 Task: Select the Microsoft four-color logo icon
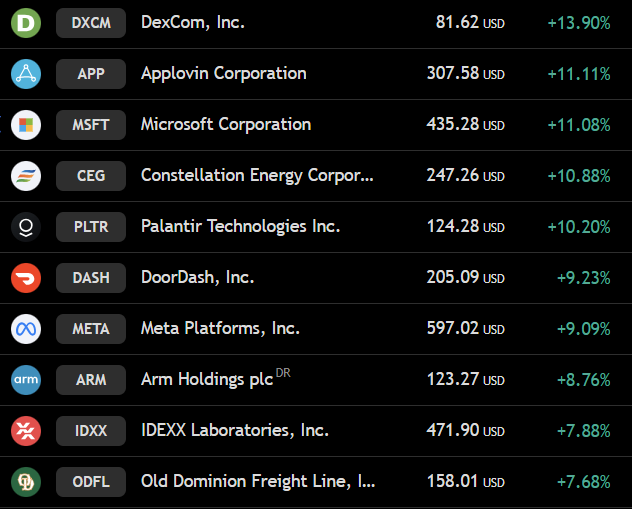coord(26,125)
